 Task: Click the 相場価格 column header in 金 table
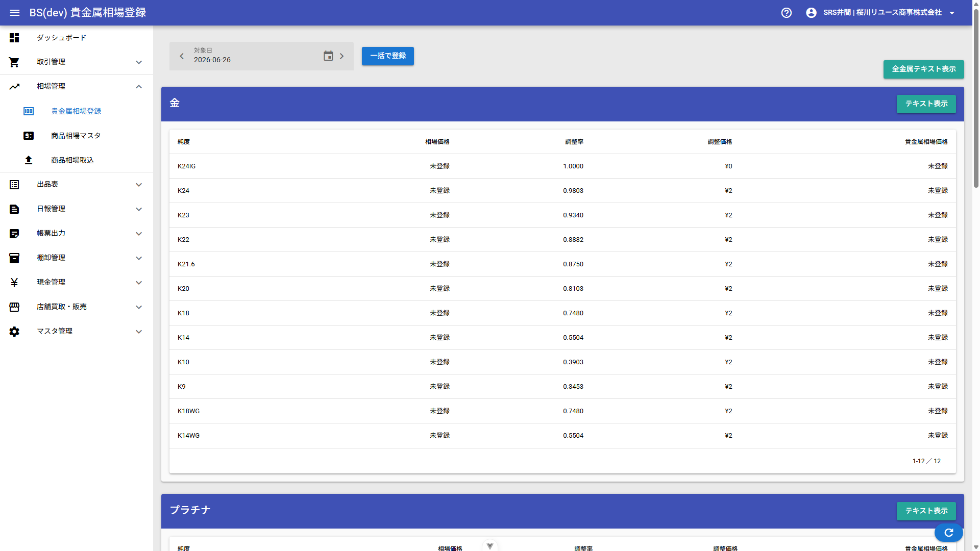coord(437,142)
